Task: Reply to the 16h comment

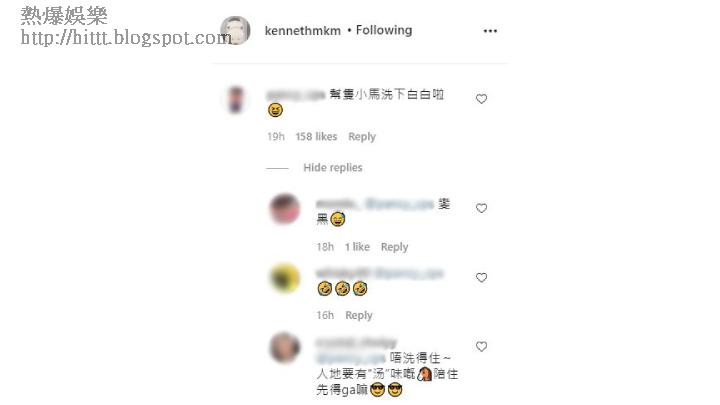Action: click(359, 315)
